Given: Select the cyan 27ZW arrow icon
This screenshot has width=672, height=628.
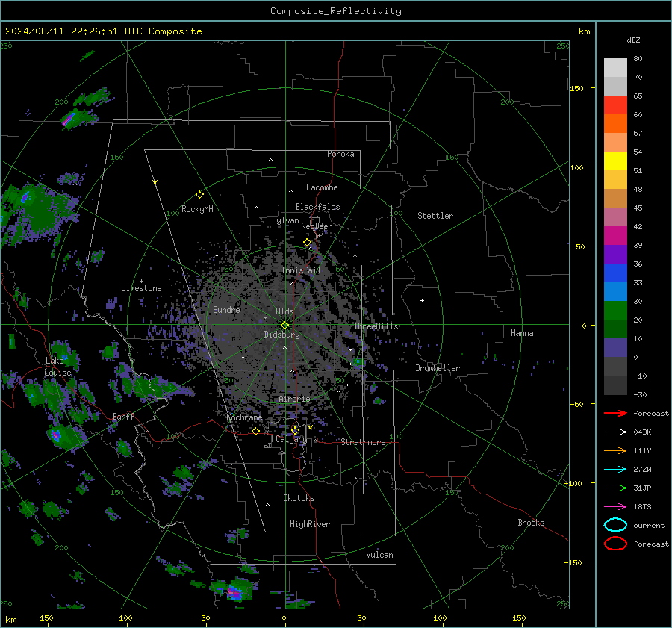Looking at the screenshot, I should (x=615, y=470).
